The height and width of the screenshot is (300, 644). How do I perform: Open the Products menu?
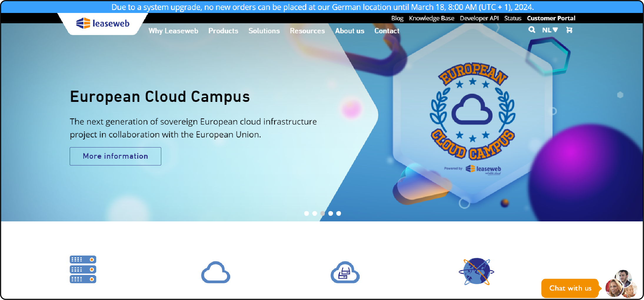pyautogui.click(x=223, y=31)
